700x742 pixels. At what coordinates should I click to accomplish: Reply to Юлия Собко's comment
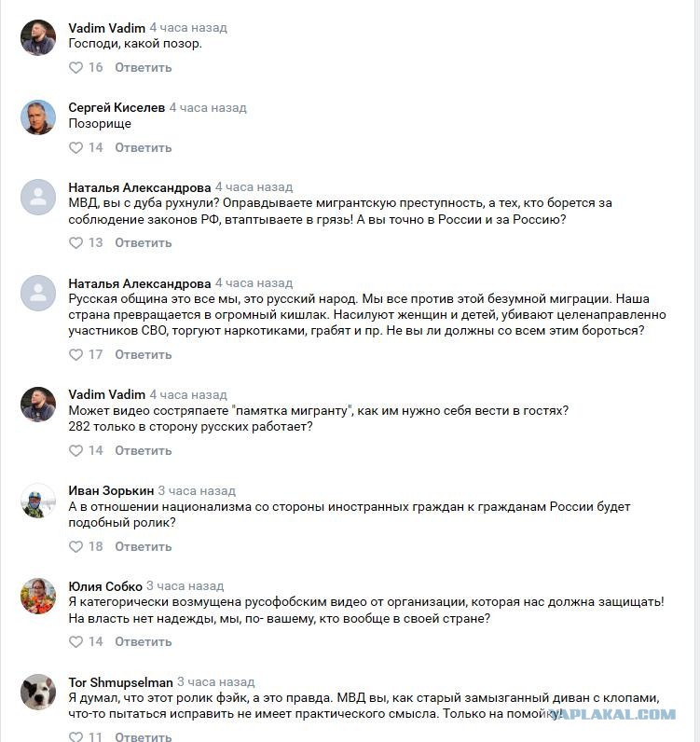[x=144, y=641]
